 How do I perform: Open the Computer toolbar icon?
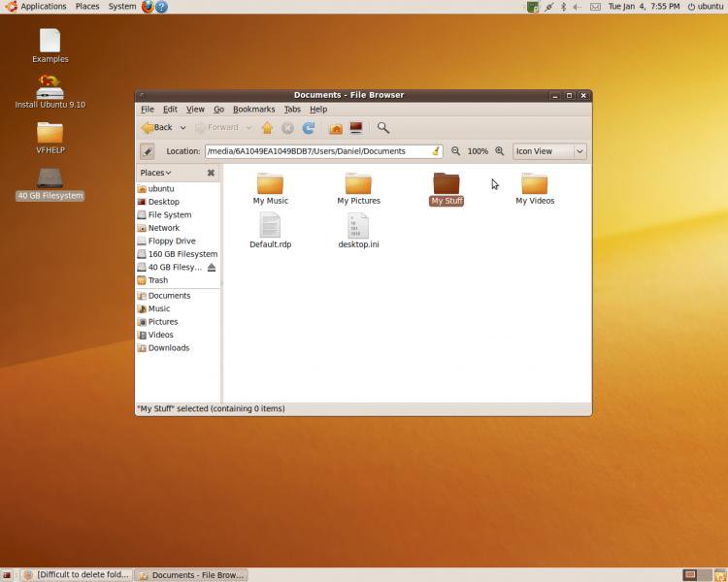click(356, 128)
